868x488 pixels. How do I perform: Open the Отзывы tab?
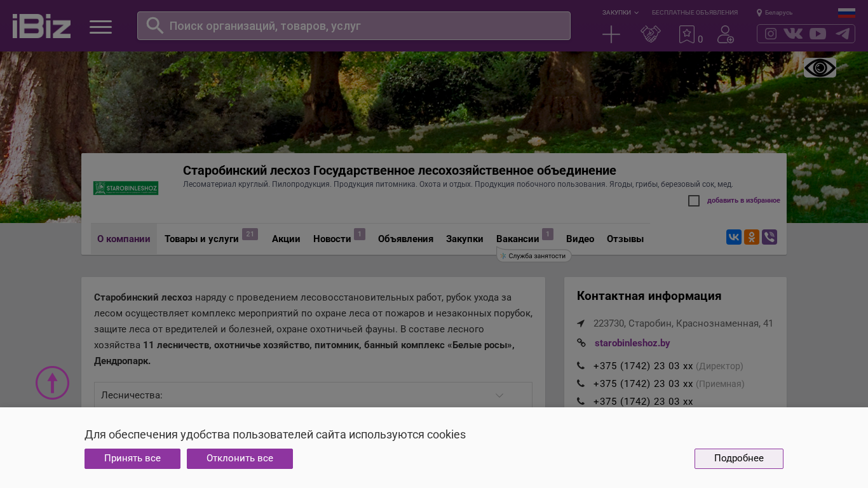coord(625,239)
